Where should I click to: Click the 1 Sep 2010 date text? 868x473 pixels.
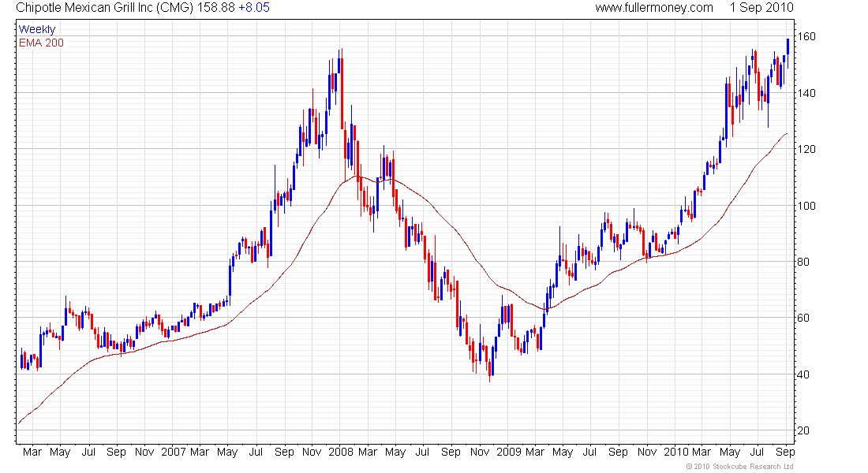tap(761, 8)
